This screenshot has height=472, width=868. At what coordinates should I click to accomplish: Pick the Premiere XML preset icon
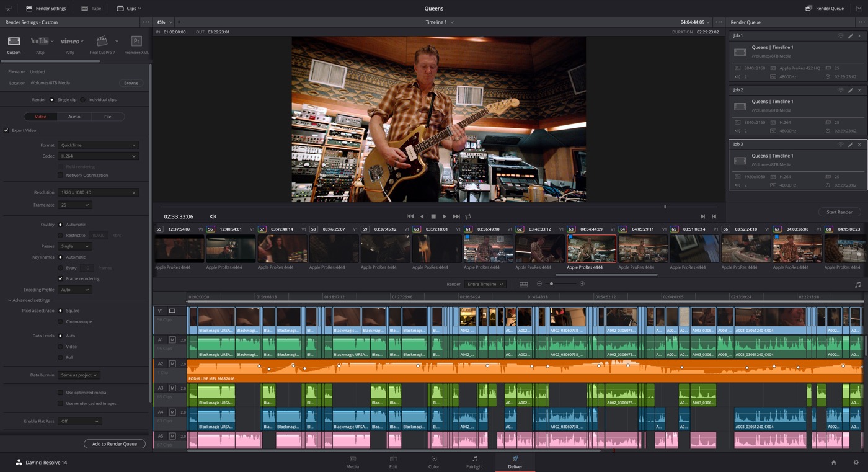pyautogui.click(x=136, y=42)
